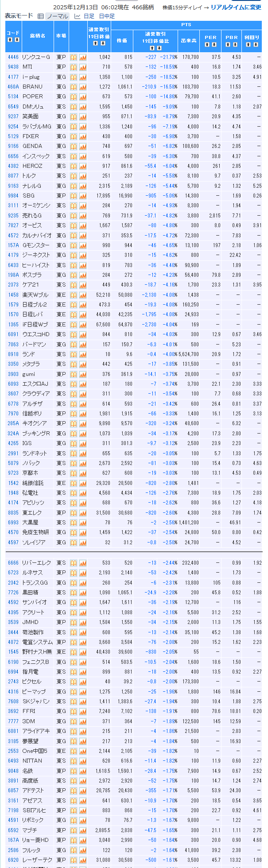Open stock code 4446 link

tap(13, 57)
